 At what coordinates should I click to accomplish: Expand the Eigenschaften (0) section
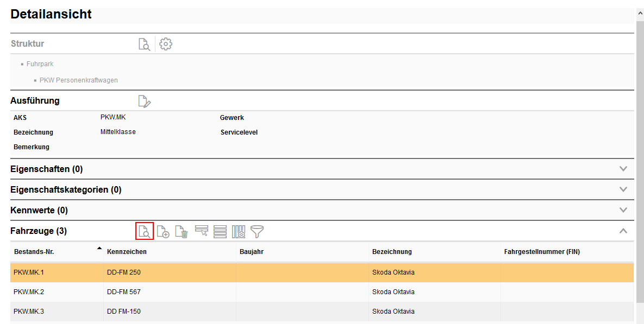click(623, 169)
